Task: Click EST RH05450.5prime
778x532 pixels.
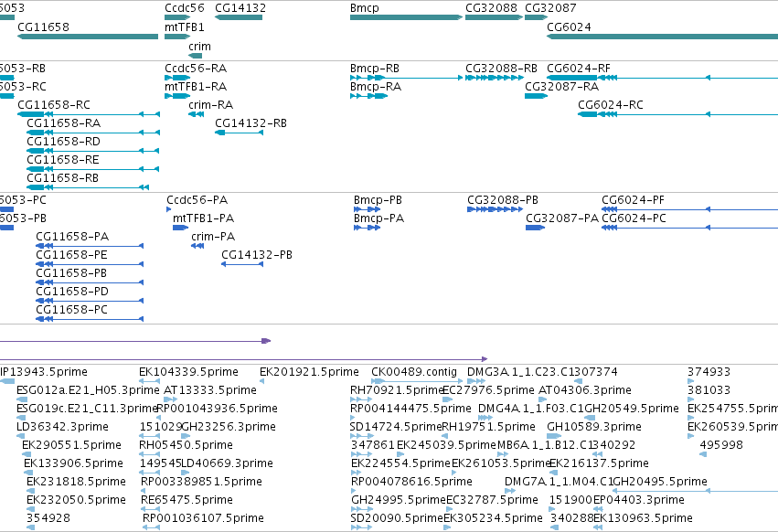Action: click(149, 454)
